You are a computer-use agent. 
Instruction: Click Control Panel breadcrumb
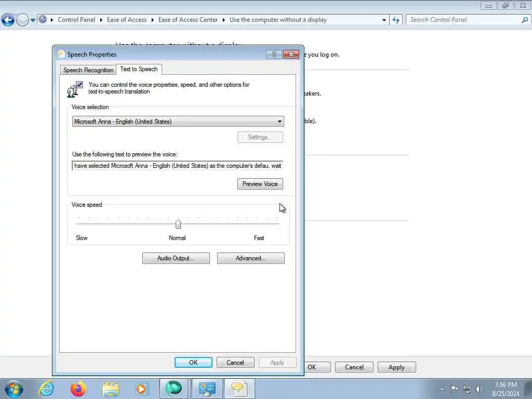pyautogui.click(x=76, y=20)
